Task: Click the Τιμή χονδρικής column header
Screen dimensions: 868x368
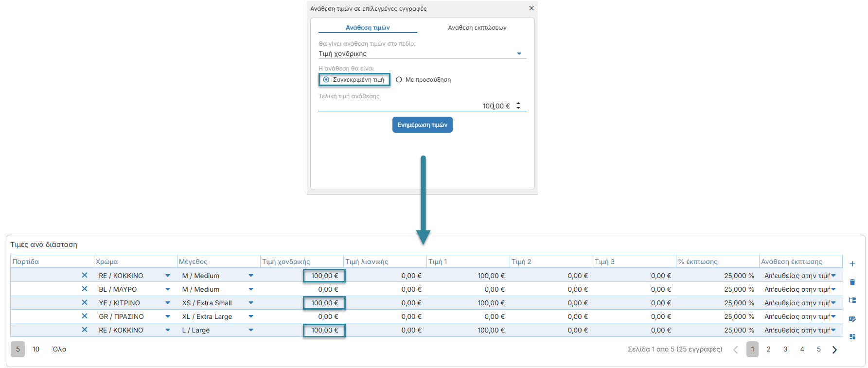Action: point(301,262)
